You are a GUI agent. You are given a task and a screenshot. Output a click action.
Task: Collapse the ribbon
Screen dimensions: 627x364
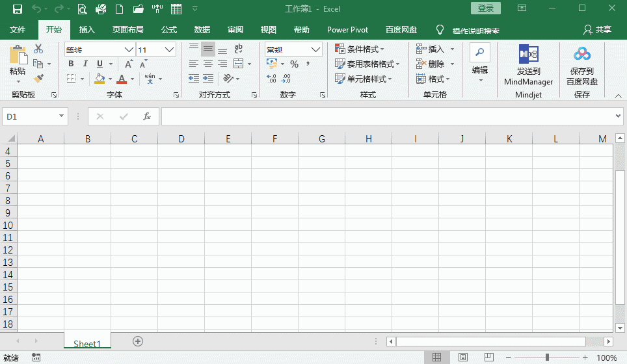618,96
